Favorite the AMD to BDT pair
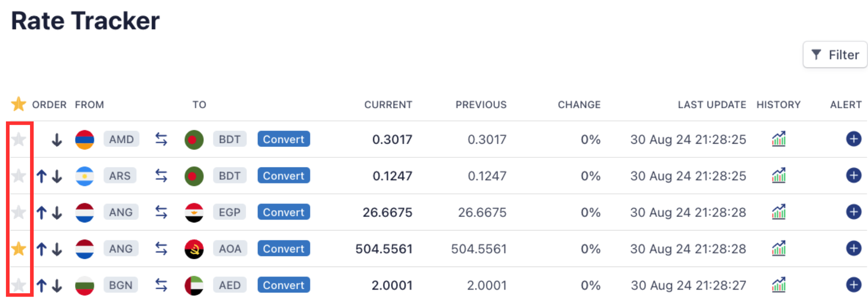 point(19,139)
